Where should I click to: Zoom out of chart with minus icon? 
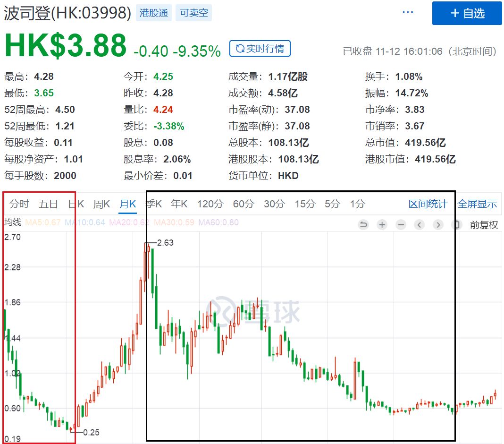pyautogui.click(x=401, y=225)
